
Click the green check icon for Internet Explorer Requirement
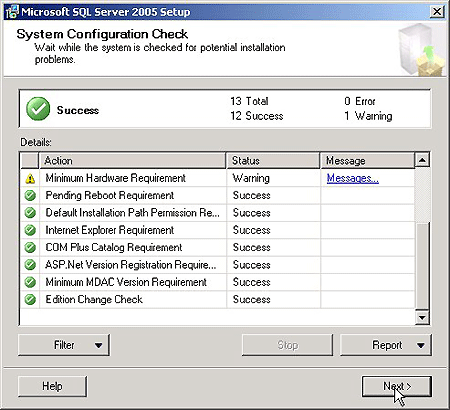coord(30,230)
